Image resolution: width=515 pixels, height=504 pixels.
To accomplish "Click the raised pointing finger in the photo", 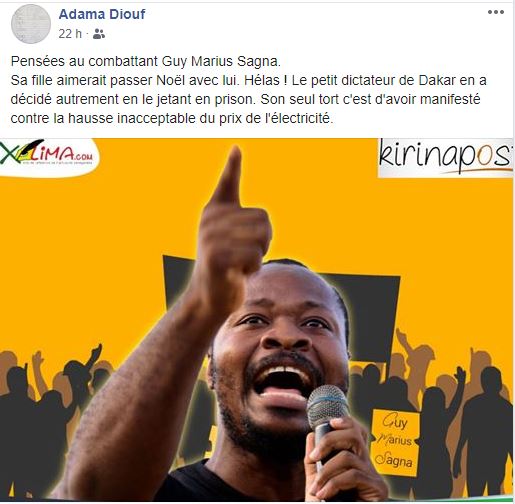I will point(228,177).
